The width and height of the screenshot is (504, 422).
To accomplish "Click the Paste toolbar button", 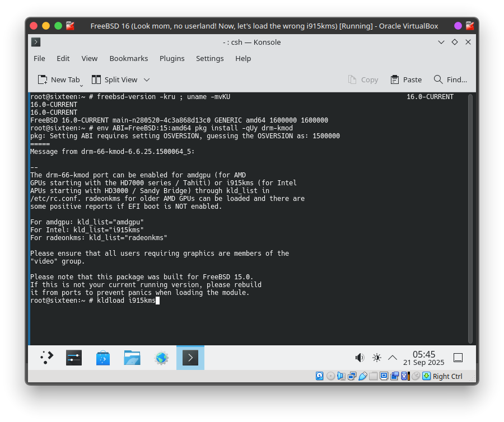I will tap(406, 79).
